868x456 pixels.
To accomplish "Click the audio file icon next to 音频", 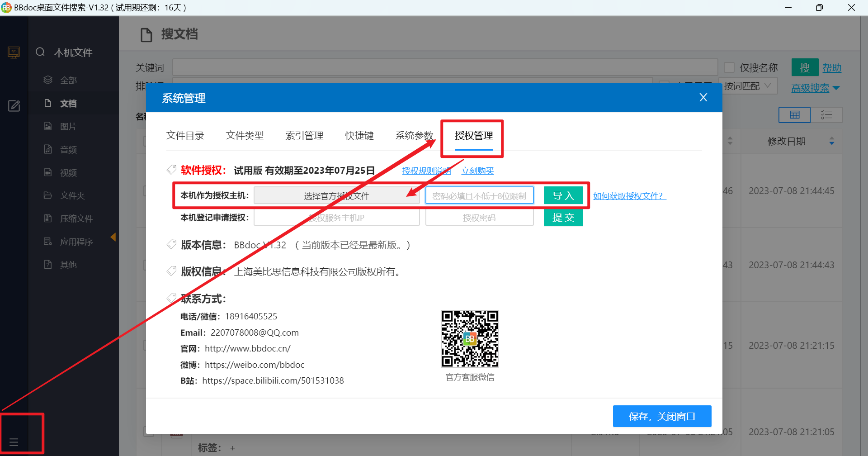I will (48, 149).
